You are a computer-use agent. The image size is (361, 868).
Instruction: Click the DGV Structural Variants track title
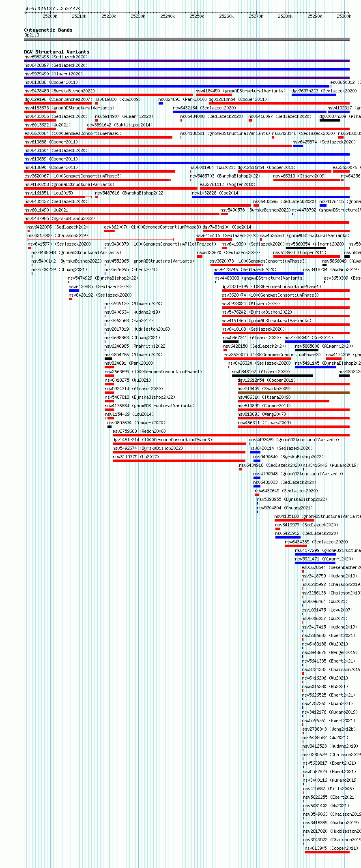tap(57, 52)
